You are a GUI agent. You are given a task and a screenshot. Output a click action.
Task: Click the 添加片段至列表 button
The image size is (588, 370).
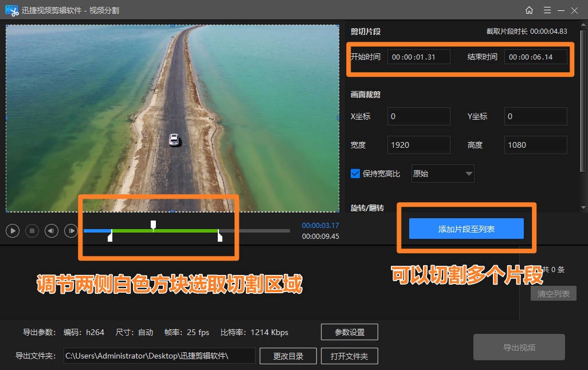tap(466, 228)
